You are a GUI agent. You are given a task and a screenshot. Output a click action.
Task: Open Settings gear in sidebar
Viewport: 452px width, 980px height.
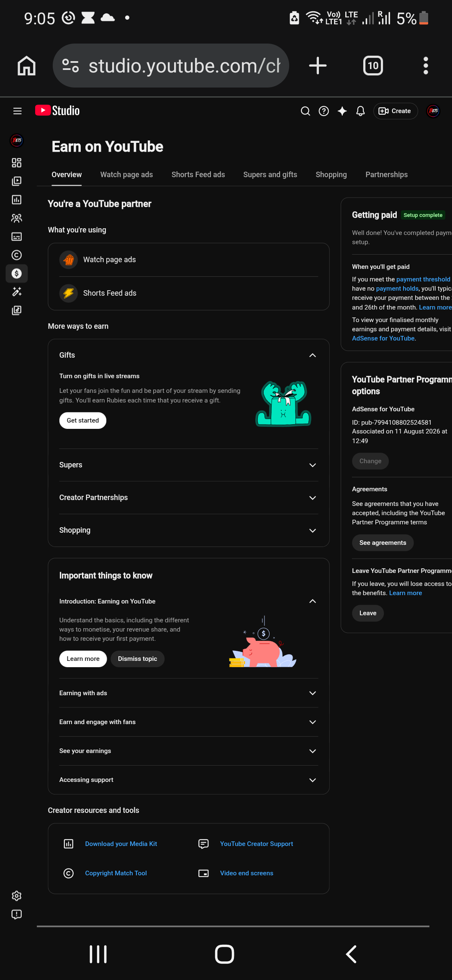17,896
